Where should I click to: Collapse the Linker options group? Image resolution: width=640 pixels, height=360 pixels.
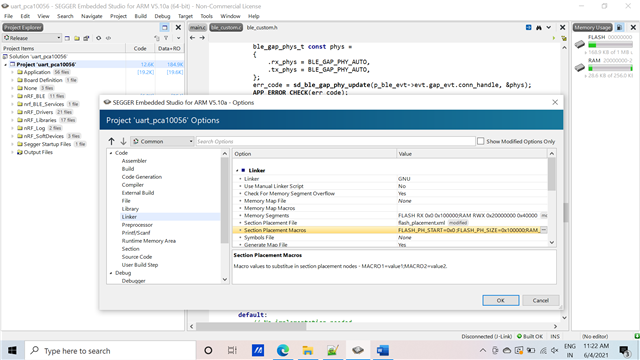[x=237, y=171]
